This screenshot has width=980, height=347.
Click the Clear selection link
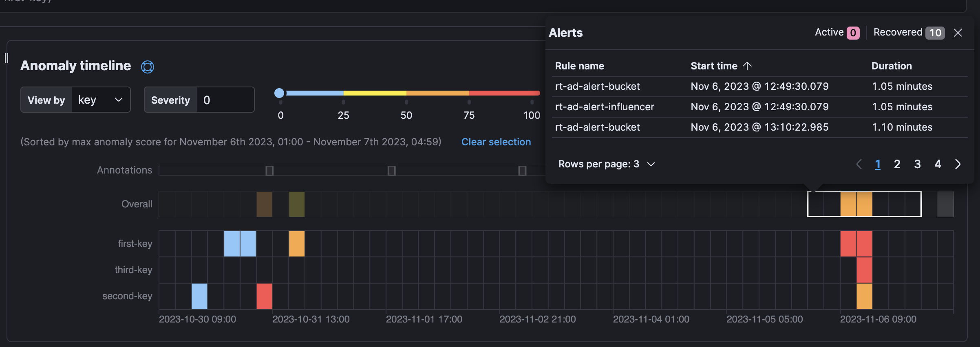point(496,142)
